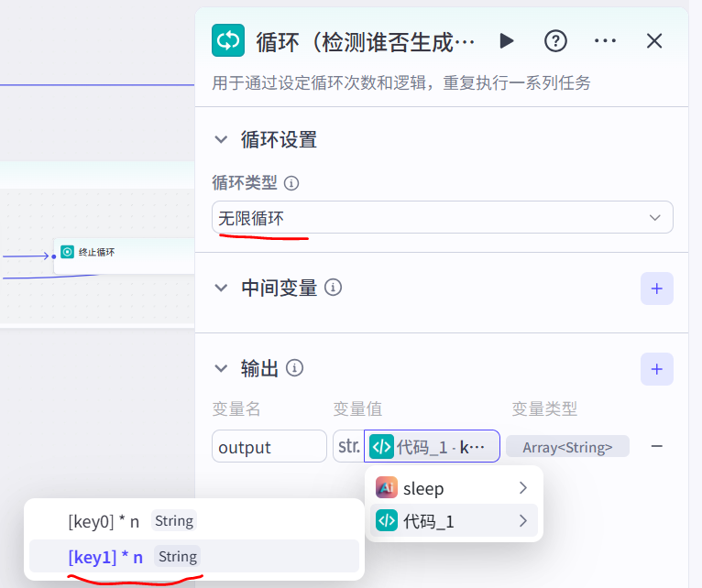The image size is (702, 588).
Task: Click the info icon beside 输出
Action: (294, 368)
